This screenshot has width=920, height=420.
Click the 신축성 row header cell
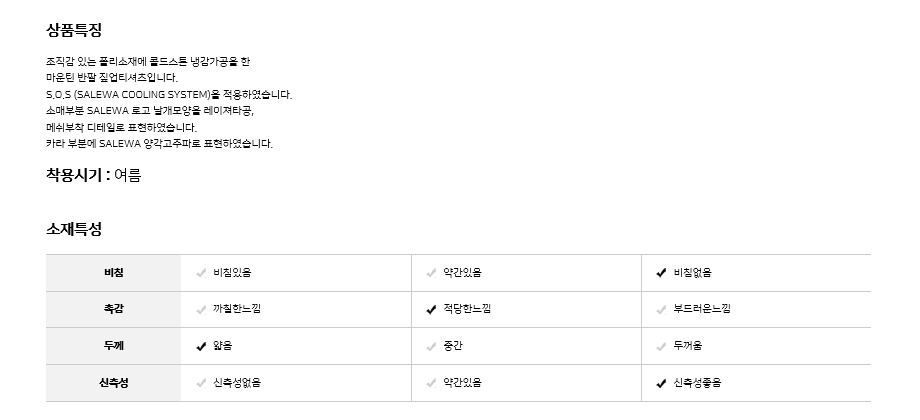click(x=113, y=383)
